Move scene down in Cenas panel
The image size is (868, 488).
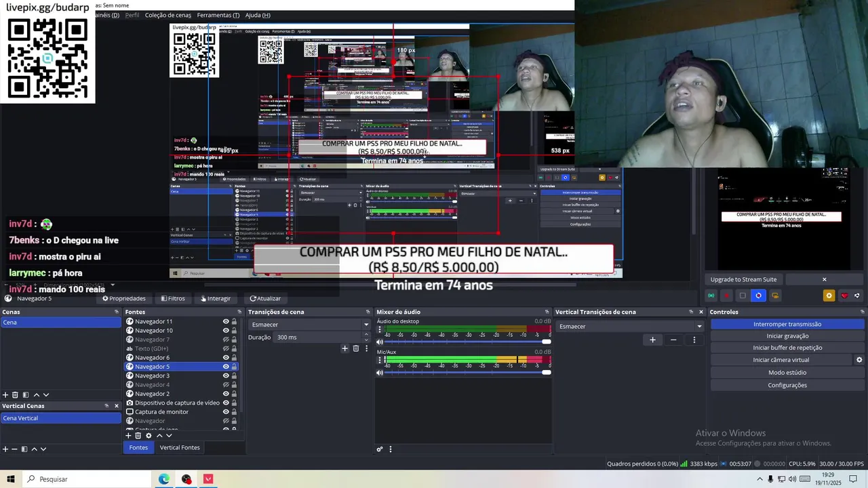point(46,394)
